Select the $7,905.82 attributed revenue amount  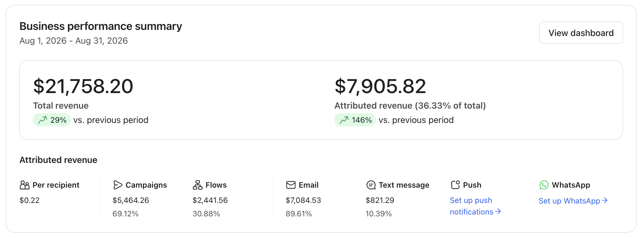point(380,86)
